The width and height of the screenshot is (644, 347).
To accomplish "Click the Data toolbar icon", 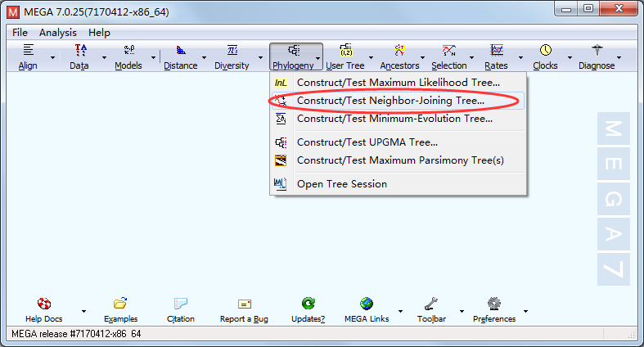I will pyautogui.click(x=80, y=50).
